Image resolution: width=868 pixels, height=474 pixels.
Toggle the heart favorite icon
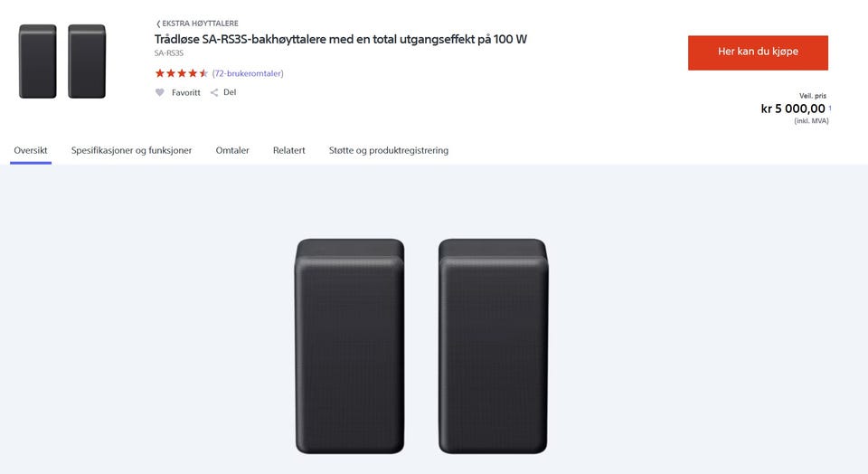[159, 92]
